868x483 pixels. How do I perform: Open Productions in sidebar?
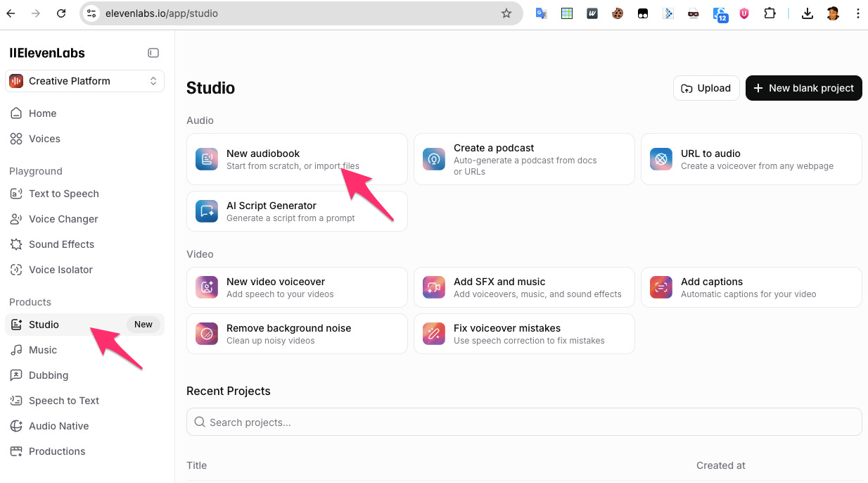pyautogui.click(x=84, y=451)
